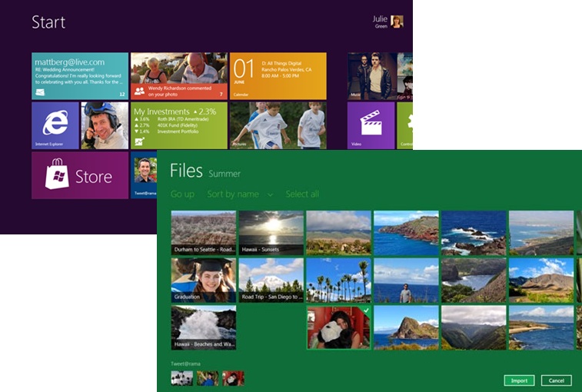Open the Pictures tile with soccer kids
This screenshot has width=582, height=392.
278,125
